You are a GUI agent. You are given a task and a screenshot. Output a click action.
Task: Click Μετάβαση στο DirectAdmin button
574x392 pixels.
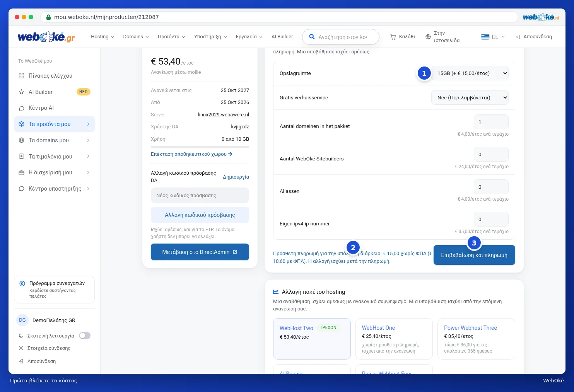tap(200, 252)
